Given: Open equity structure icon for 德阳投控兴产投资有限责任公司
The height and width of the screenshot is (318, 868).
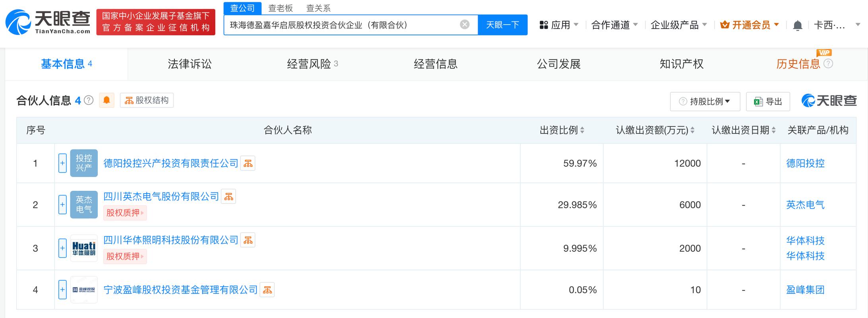Looking at the screenshot, I should 248,163.
